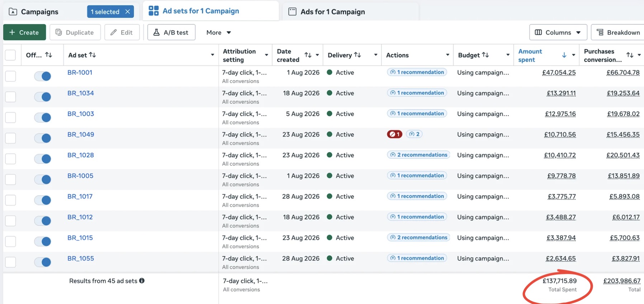Image resolution: width=644 pixels, height=304 pixels.
Task: Click the sort arrows on Ad set column
Action: pyautogui.click(x=93, y=55)
